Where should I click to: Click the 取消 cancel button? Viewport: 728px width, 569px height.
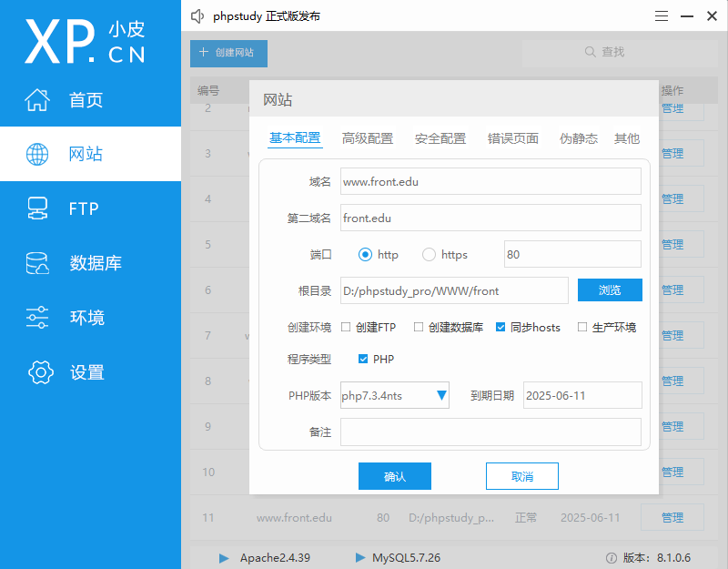click(x=521, y=476)
